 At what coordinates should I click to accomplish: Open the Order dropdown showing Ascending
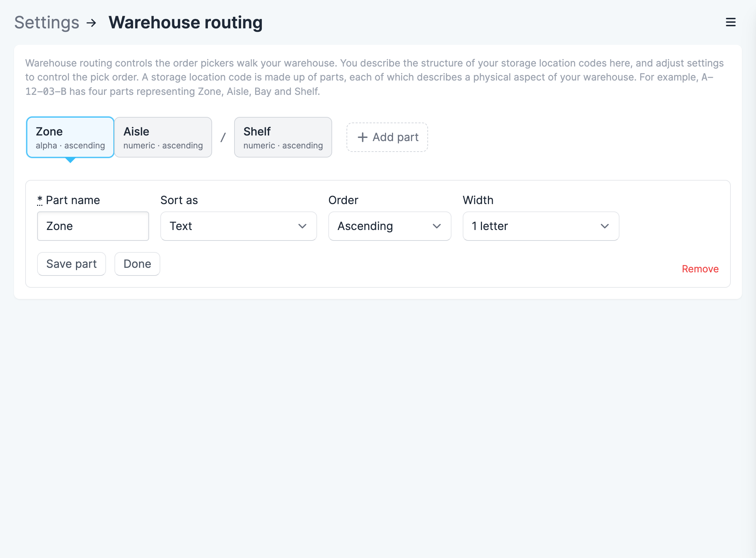[390, 226]
